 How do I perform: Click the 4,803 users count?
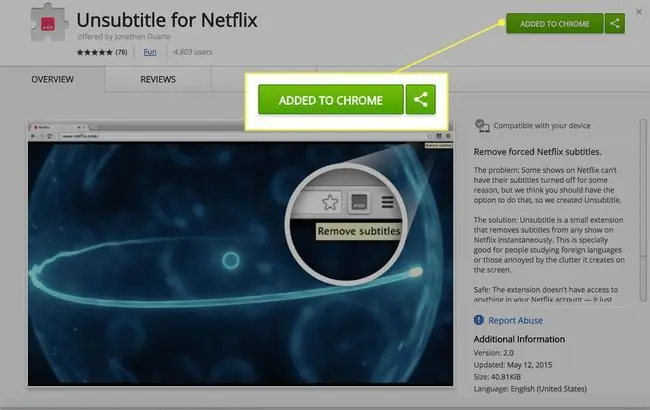point(193,52)
